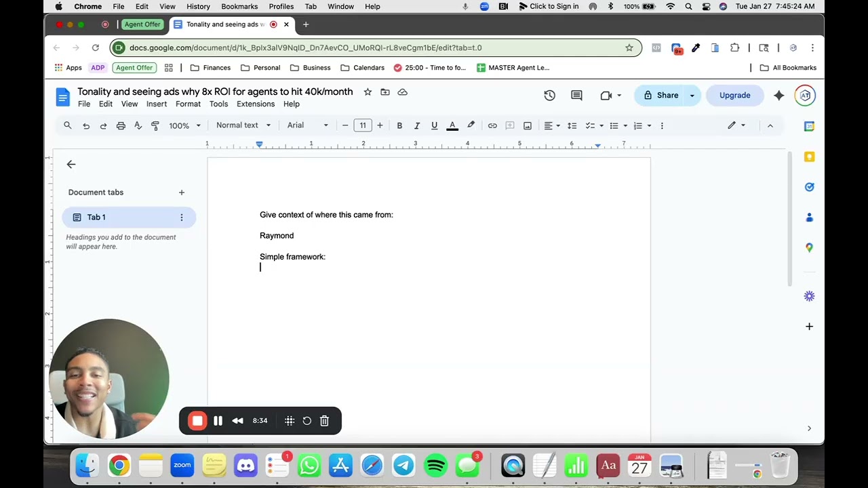Open the bulleted list dropdown

(x=618, y=125)
